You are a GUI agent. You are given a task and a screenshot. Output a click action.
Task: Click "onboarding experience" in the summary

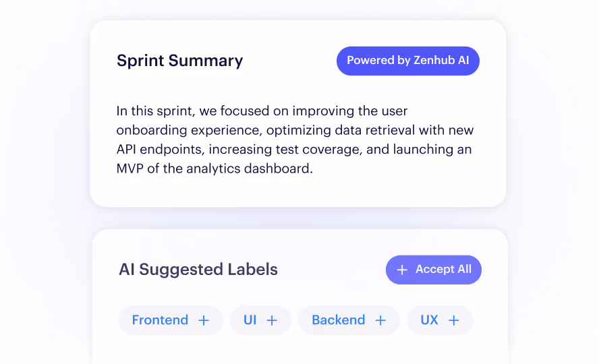pyautogui.click(x=188, y=131)
